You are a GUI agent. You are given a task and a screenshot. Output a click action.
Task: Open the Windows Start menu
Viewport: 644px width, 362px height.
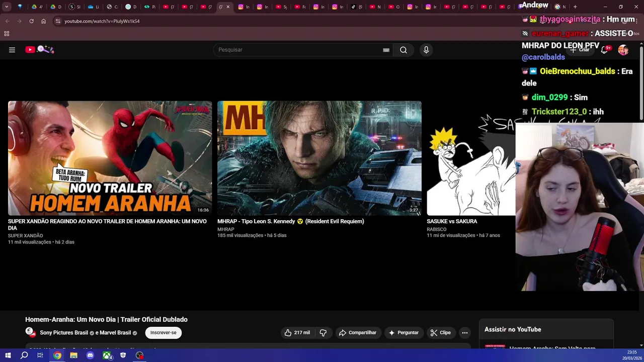click(x=8, y=355)
